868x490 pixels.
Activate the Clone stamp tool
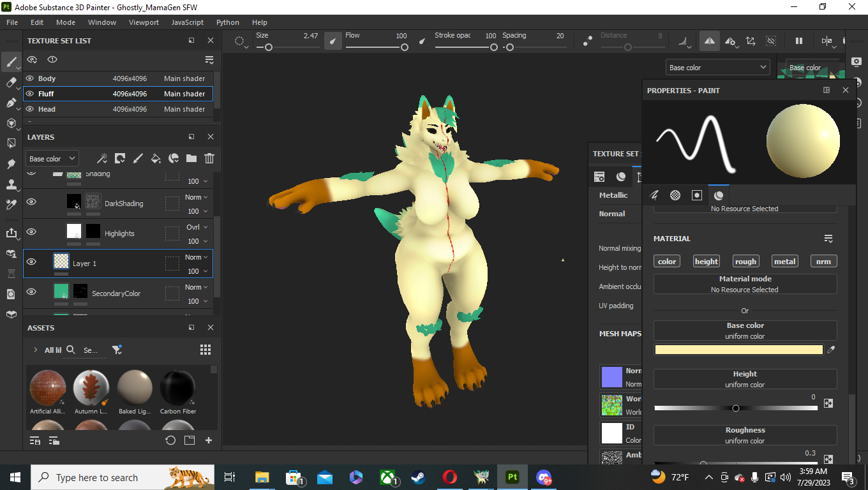11,184
